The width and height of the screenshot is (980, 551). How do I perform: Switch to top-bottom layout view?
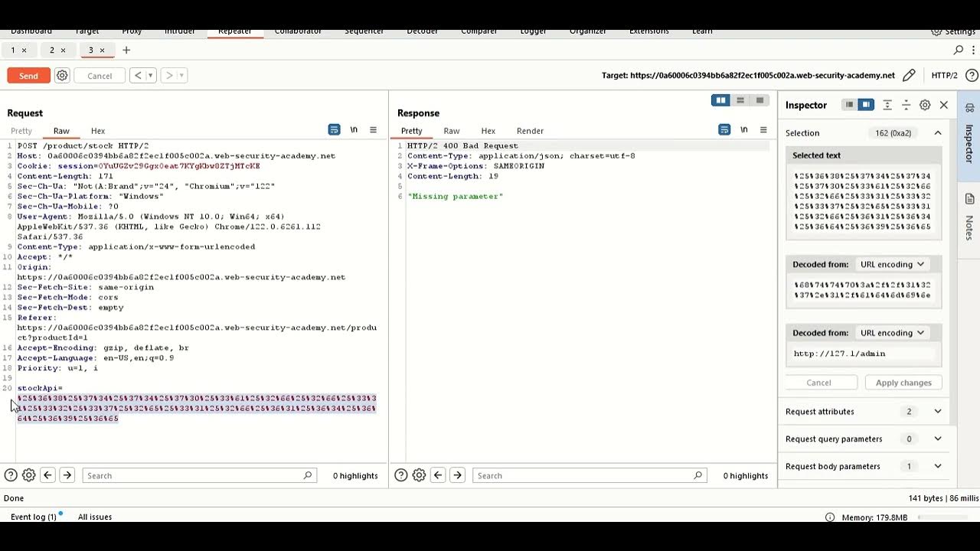pyautogui.click(x=740, y=100)
